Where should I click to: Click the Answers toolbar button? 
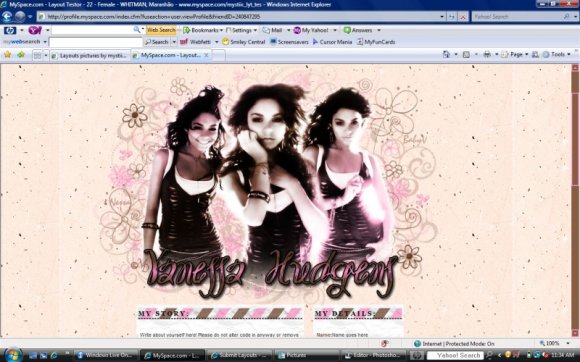(x=358, y=30)
